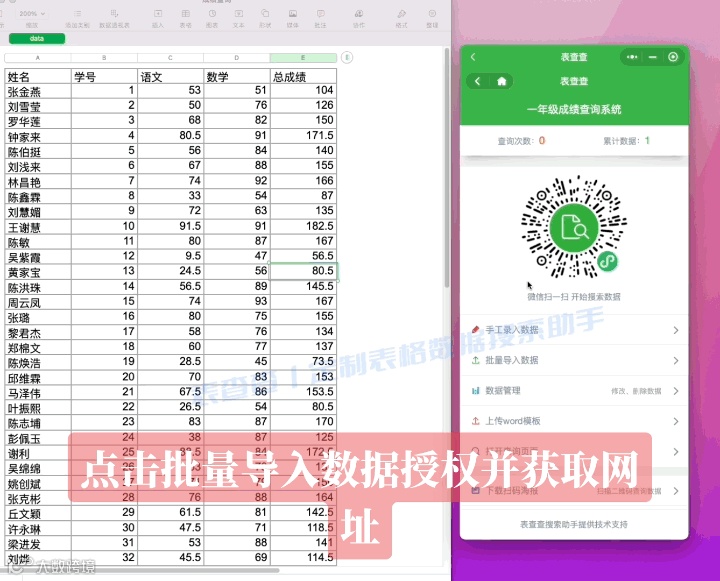The image size is (720, 581).
Task: Click the mini program QR code image
Action: coord(574,227)
